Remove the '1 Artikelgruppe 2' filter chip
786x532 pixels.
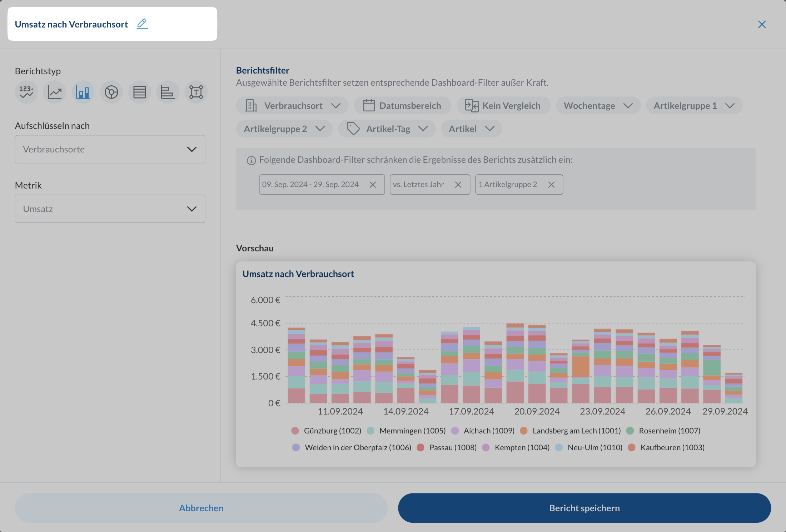(551, 185)
